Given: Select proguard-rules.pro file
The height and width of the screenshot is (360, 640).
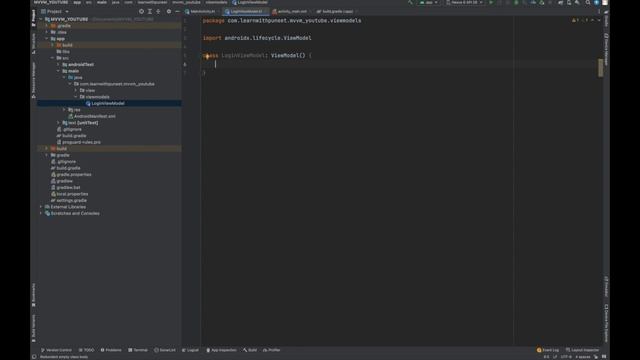Looking at the screenshot, I should coord(79,142).
